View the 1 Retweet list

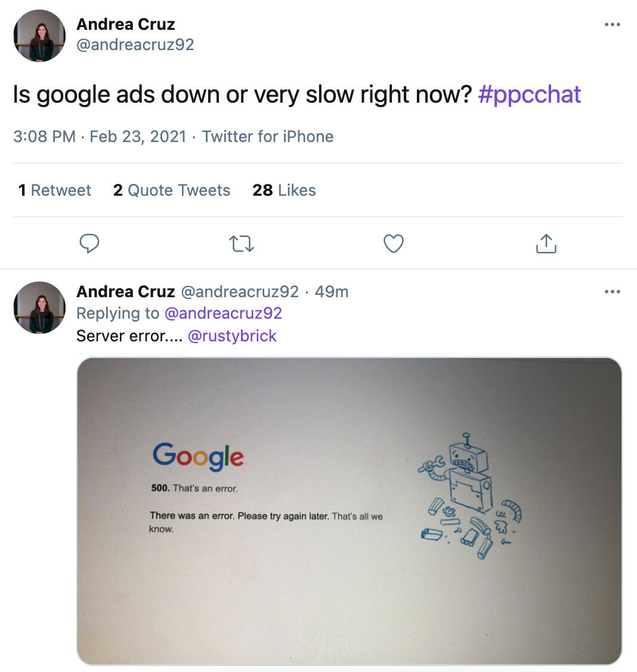55,190
